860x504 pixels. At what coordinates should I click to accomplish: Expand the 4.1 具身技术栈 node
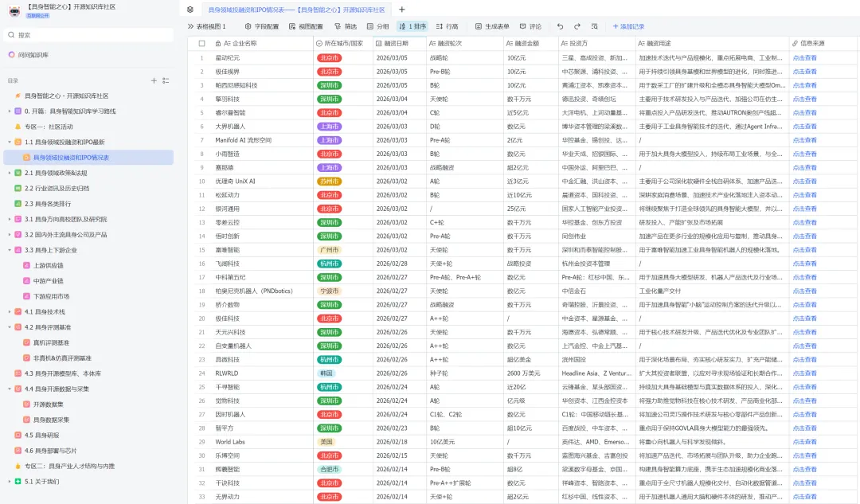[x=10, y=312]
